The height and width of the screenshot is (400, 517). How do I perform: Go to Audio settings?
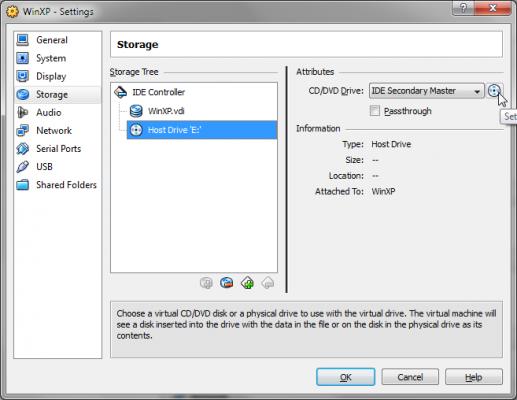coord(57,113)
